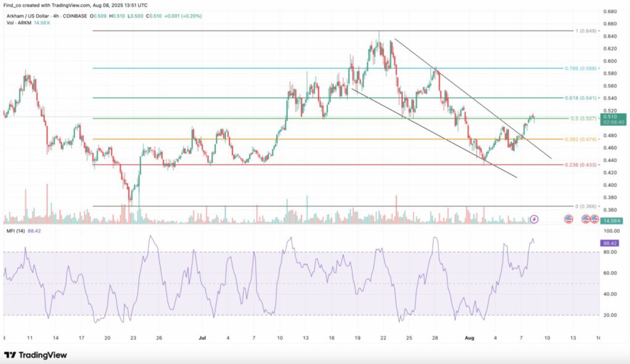Viewport: 630px width, 364px height.
Task: Click the Jul label on time axis
Action: click(204, 338)
